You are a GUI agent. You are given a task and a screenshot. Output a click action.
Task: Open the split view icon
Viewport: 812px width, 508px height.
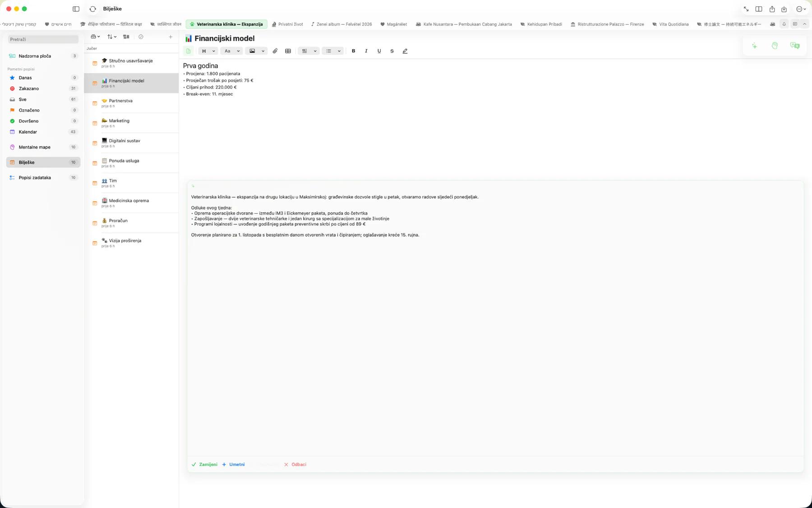(759, 9)
